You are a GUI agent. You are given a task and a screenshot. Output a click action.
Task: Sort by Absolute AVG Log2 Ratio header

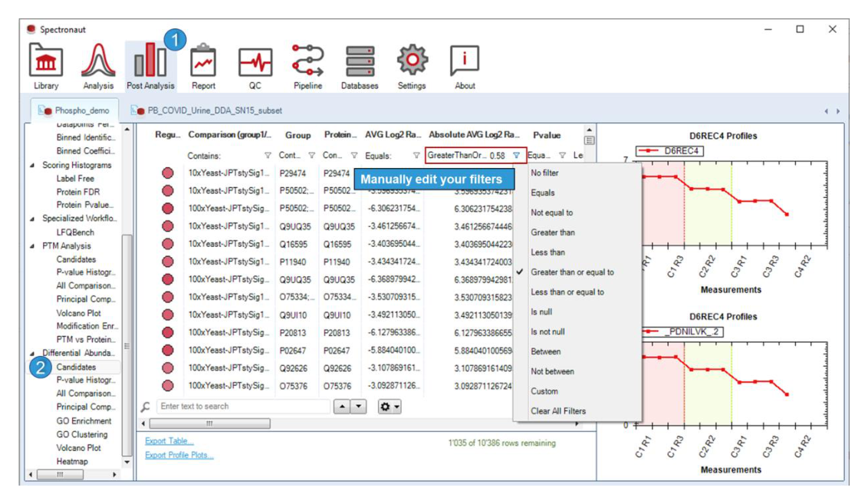coord(475,134)
